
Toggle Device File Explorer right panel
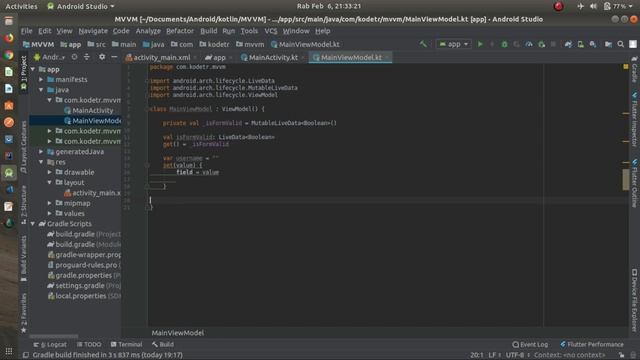coord(634,300)
